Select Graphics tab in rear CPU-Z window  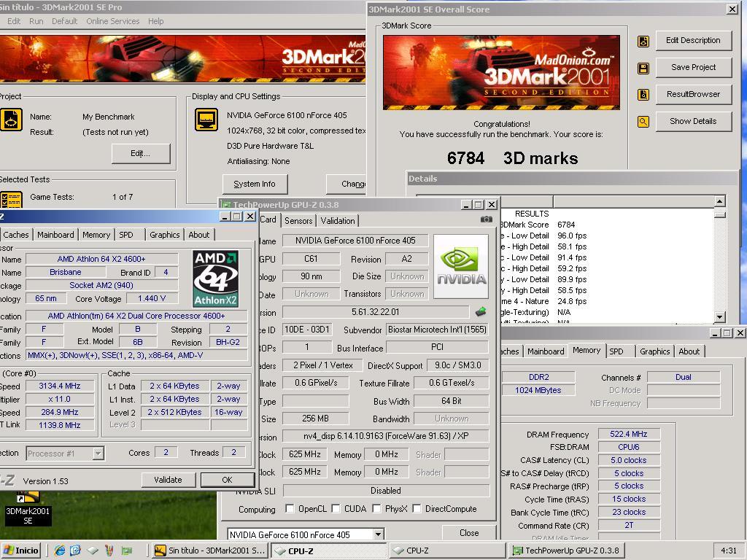[654, 351]
